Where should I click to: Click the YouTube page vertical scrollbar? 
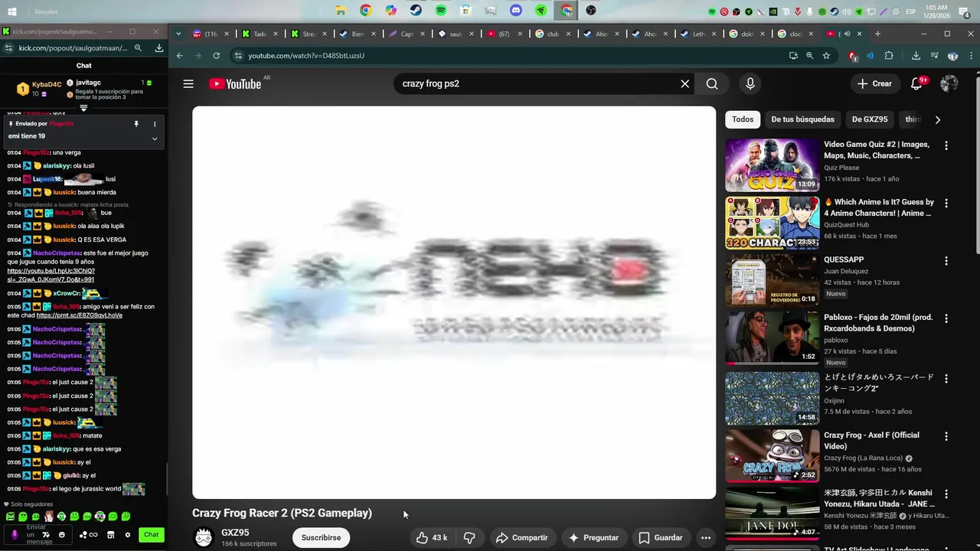click(x=976, y=165)
